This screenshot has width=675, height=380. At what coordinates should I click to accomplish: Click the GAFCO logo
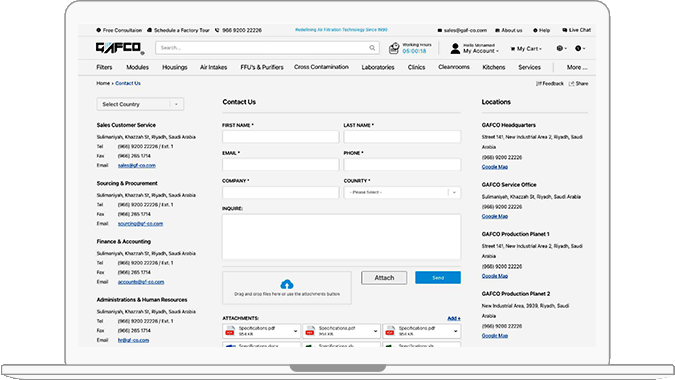tap(120, 48)
